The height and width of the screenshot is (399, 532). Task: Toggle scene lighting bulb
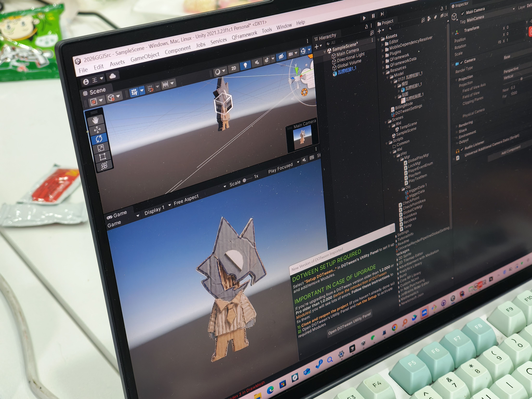245,65
